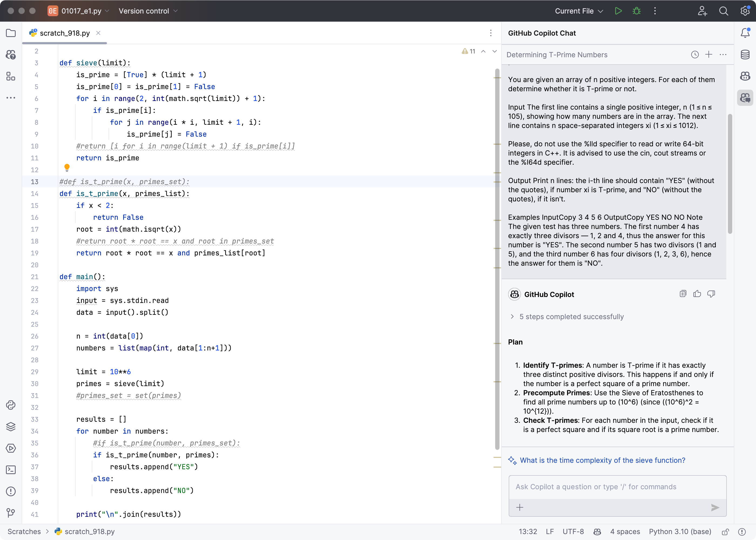Open Version control dropdown
The width and height of the screenshot is (756, 540).
tap(148, 11)
